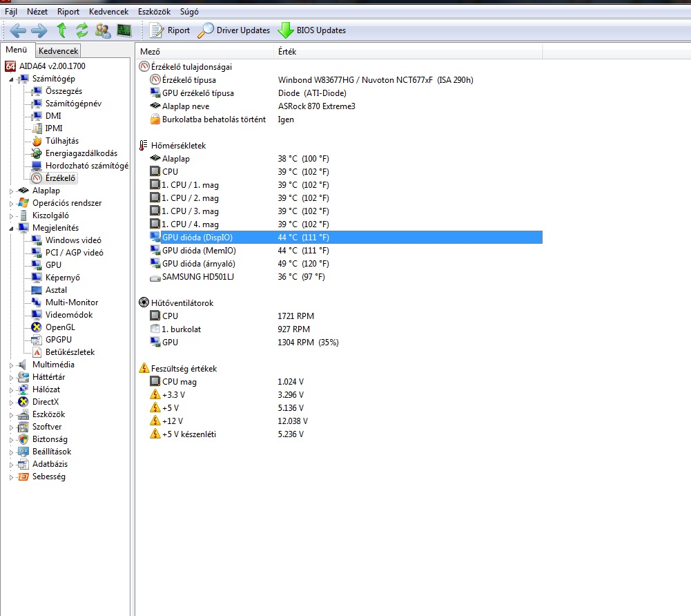Open the Súgó menu
Screen dimensions: 691x616
tap(189, 12)
